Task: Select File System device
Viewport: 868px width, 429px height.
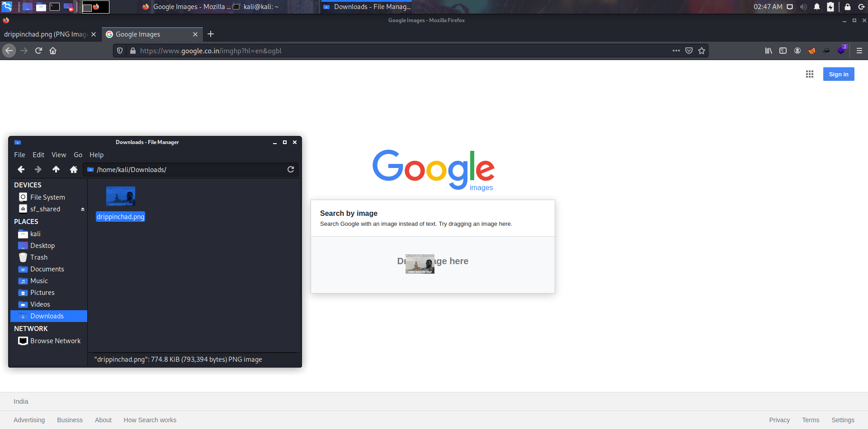Action: 48,197
